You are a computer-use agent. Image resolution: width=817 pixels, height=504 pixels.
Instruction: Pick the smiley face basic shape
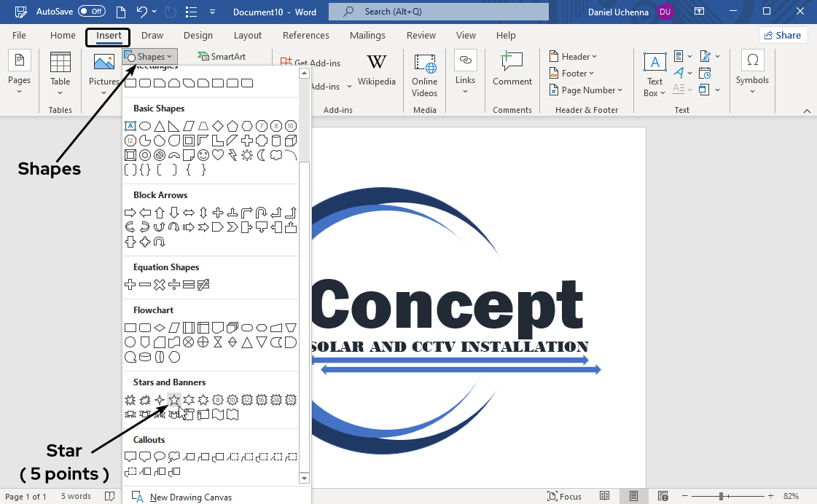(x=203, y=155)
